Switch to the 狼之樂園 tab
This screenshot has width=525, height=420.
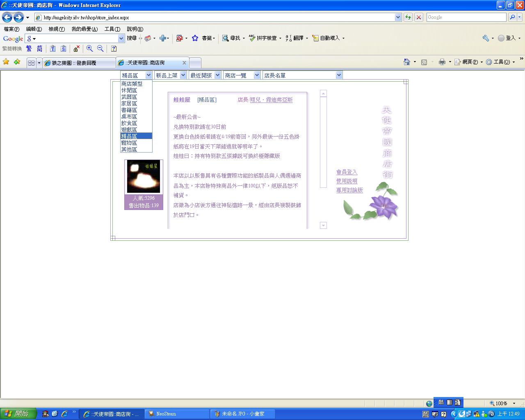[78, 63]
